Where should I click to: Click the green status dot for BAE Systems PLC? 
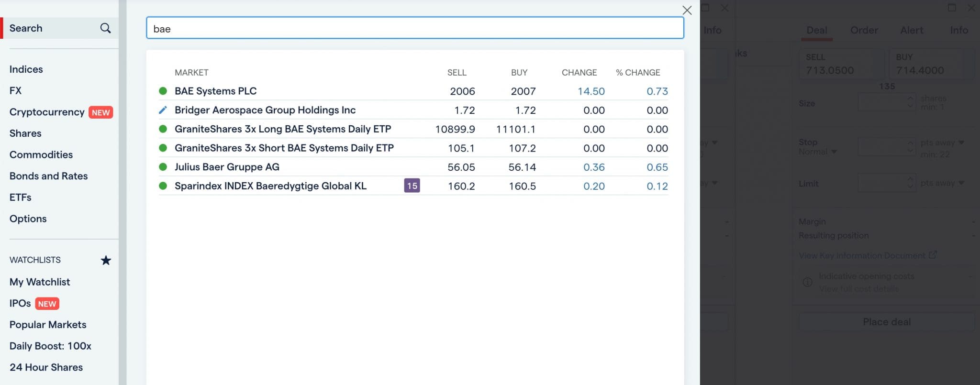[163, 91]
